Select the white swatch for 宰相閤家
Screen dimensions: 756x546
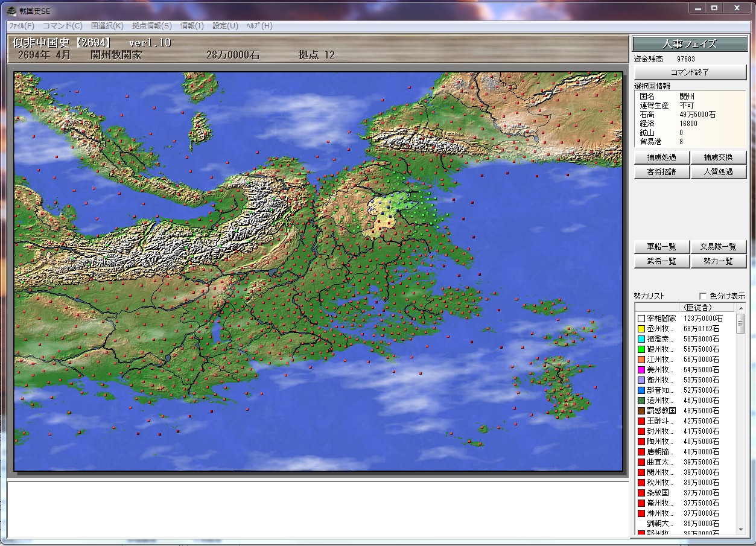641,319
